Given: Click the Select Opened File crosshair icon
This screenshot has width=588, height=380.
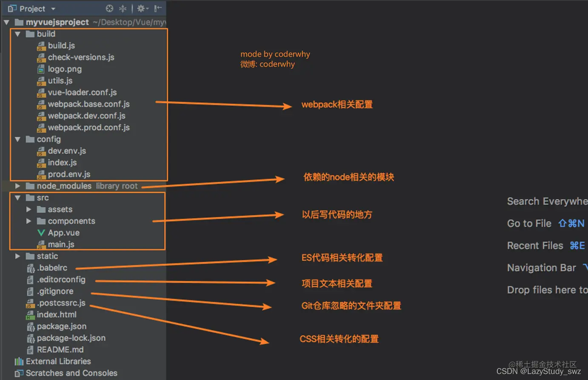Looking at the screenshot, I should coord(110,9).
